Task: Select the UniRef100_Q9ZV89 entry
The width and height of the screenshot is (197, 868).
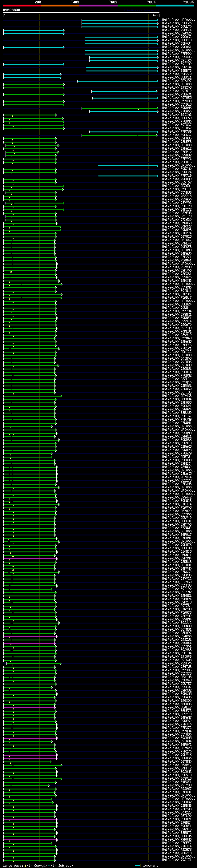Action: coord(177,267)
